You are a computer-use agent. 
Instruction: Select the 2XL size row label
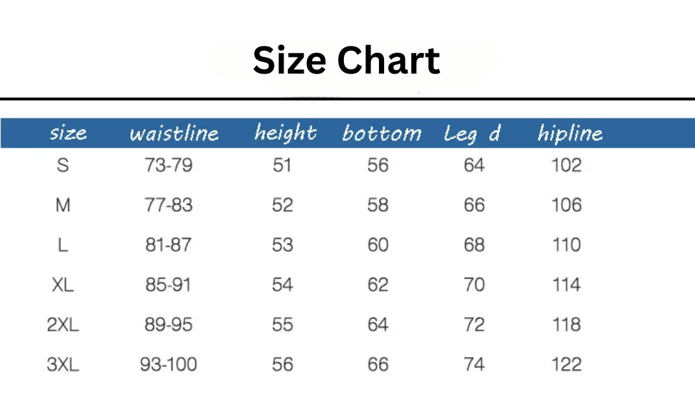pos(63,325)
